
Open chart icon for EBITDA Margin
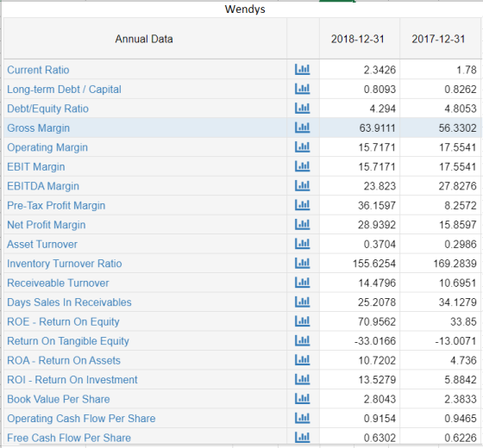tap(302, 186)
